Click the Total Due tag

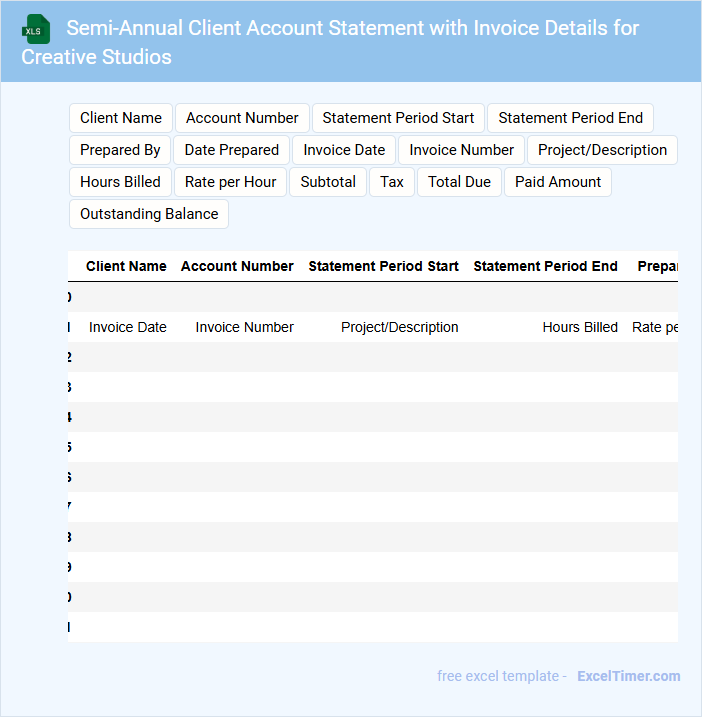click(x=459, y=182)
